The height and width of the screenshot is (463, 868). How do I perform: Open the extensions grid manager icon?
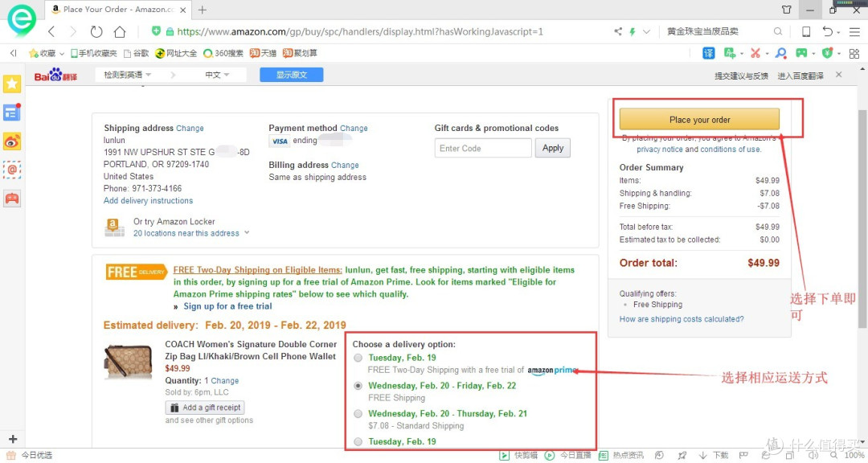tap(854, 53)
